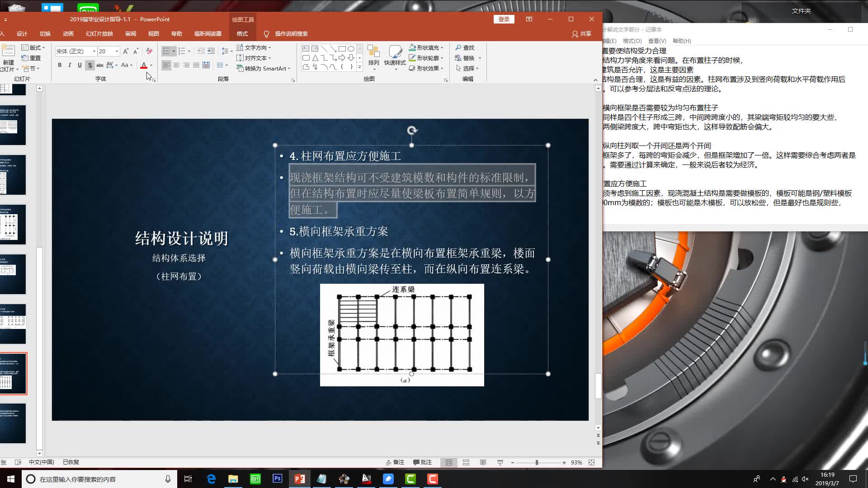Insert a text box shape
Viewport: 868px width, 488px height.
tap(306, 49)
